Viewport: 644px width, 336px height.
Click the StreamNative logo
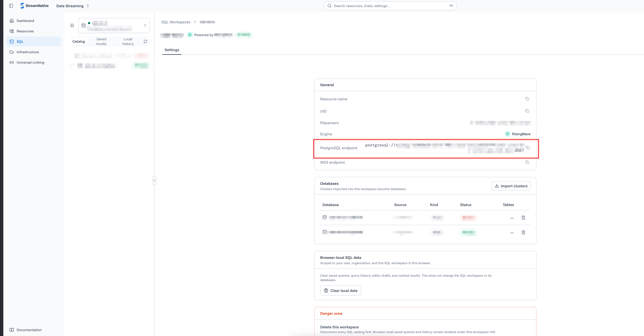tap(35, 6)
